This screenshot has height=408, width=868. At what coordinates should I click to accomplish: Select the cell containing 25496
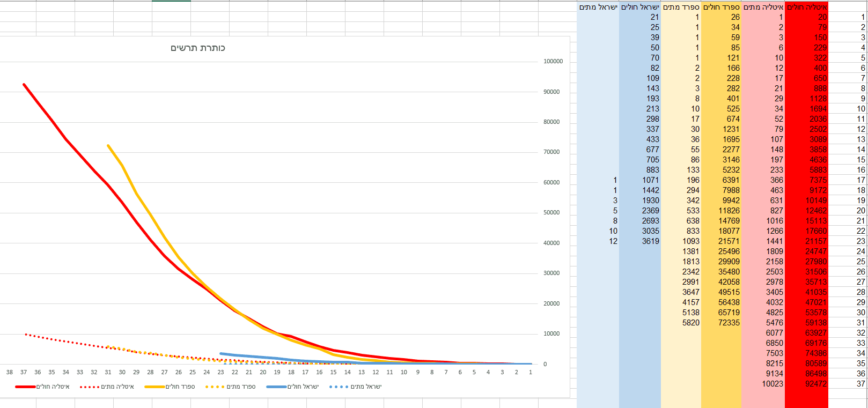coord(721,251)
